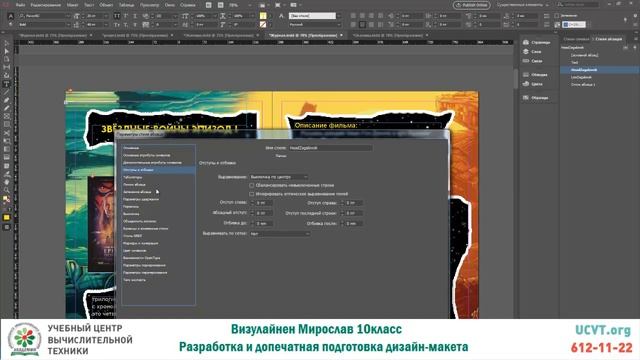Select the Hand tool
The width and height of the screenshot is (640, 360).
pos(7,182)
